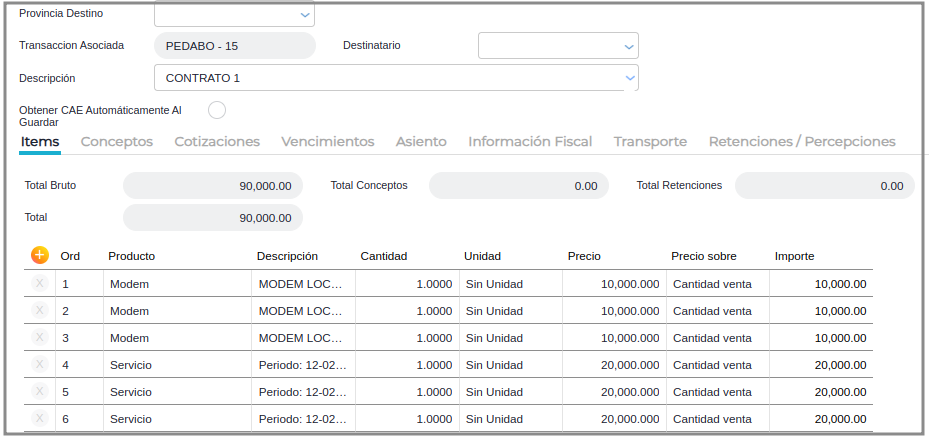Viewport: 929px width, 441px height.
Task: Remove item row 1 with X icon
Action: click(x=40, y=284)
